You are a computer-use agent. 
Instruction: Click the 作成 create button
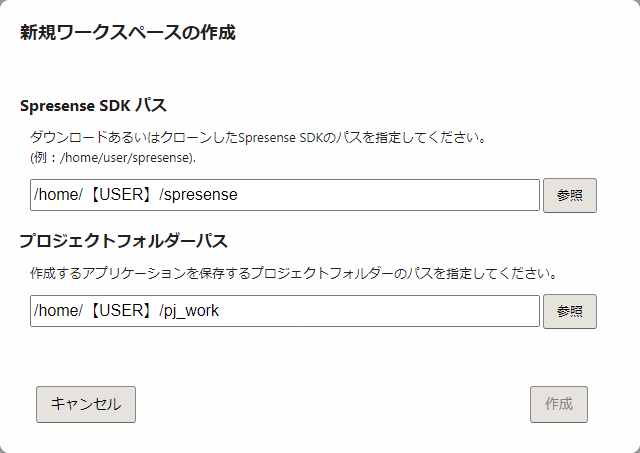[x=559, y=404]
